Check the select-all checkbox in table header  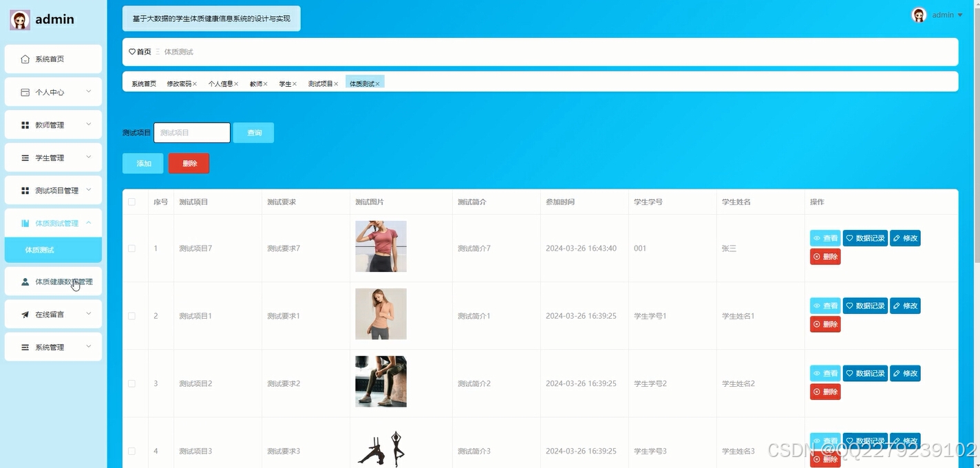click(x=131, y=201)
